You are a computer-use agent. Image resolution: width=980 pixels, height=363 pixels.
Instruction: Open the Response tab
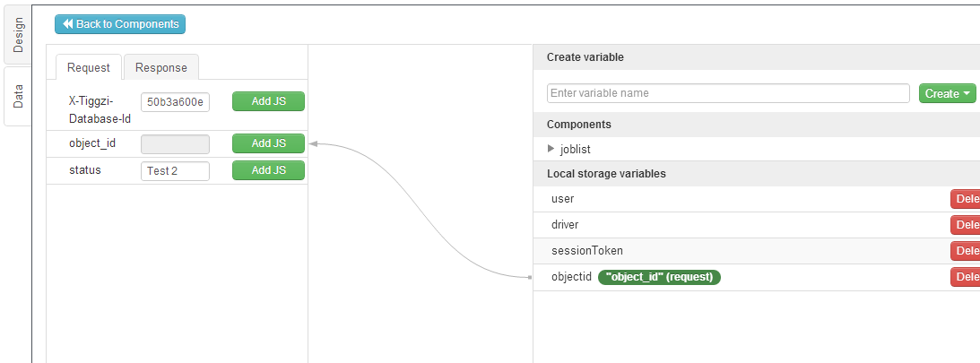click(161, 67)
